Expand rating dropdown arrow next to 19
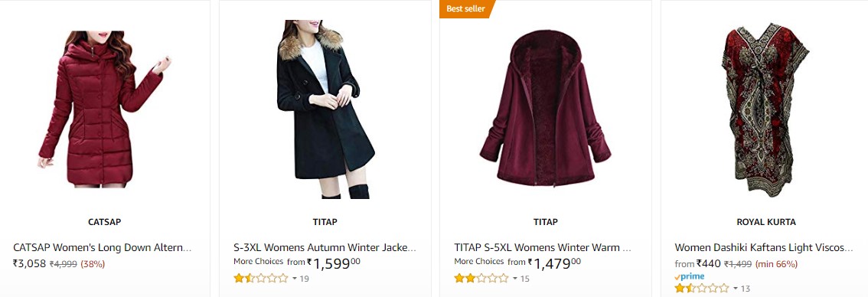 click(294, 279)
